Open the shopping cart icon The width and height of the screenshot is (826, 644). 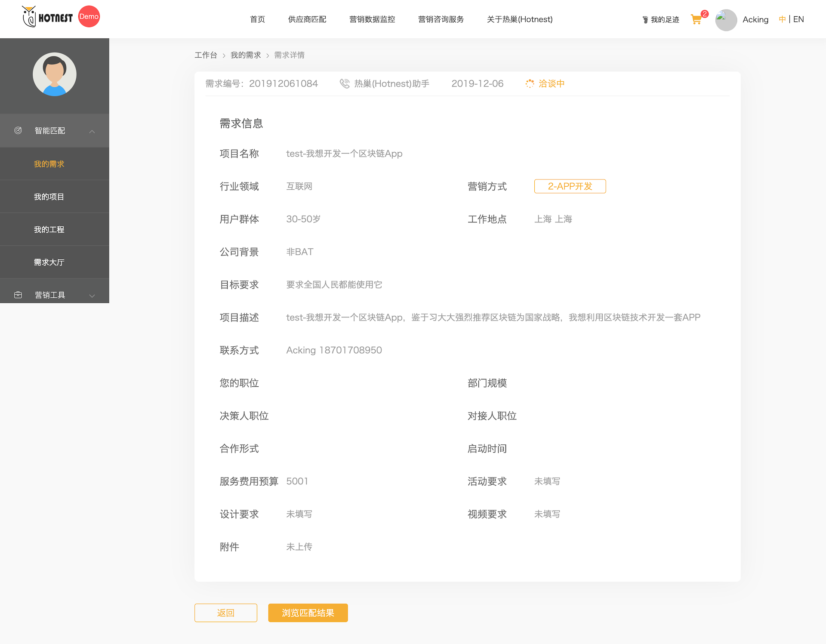(x=696, y=19)
